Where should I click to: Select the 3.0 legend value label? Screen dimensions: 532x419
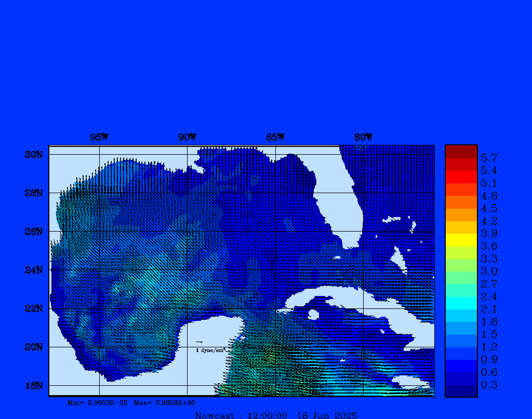(x=489, y=271)
